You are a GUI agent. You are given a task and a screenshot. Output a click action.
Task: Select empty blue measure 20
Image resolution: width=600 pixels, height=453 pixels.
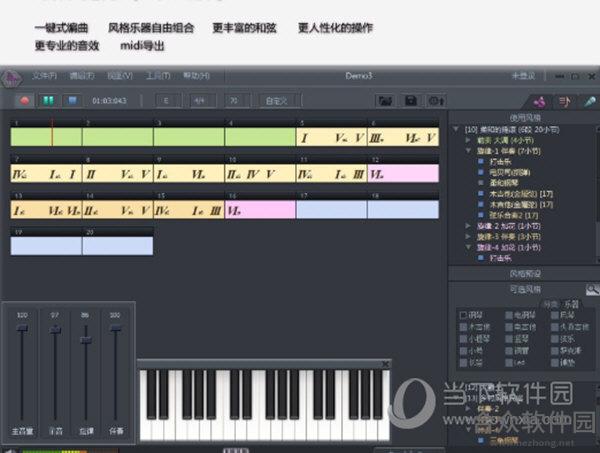117,246
